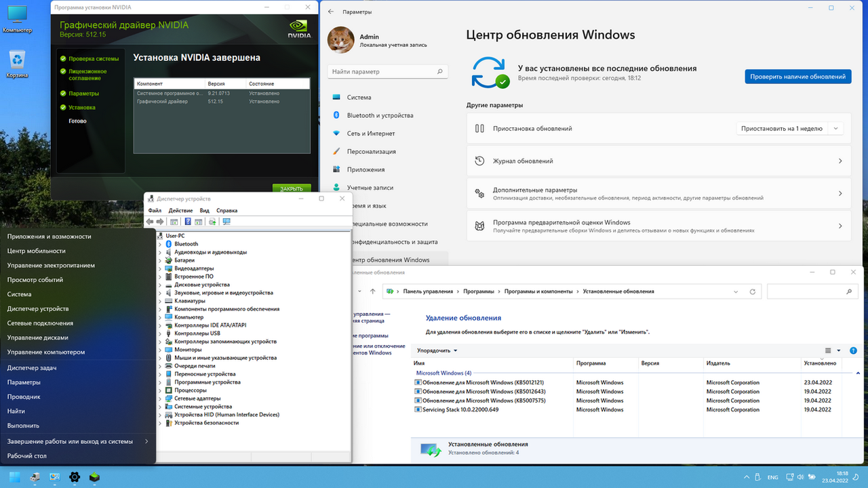Image resolution: width=868 pixels, height=488 pixels.
Task: Open Вид menu in Device Manager
Action: pyautogui.click(x=204, y=211)
